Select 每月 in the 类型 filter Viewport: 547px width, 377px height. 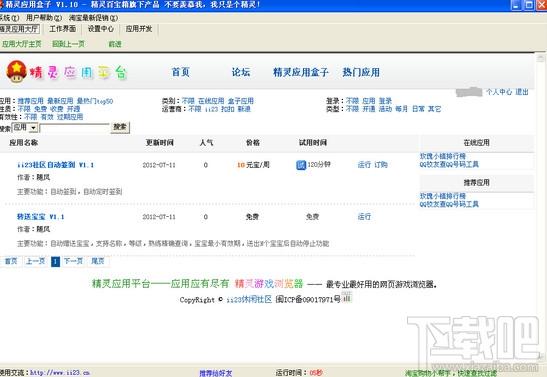tap(402, 109)
